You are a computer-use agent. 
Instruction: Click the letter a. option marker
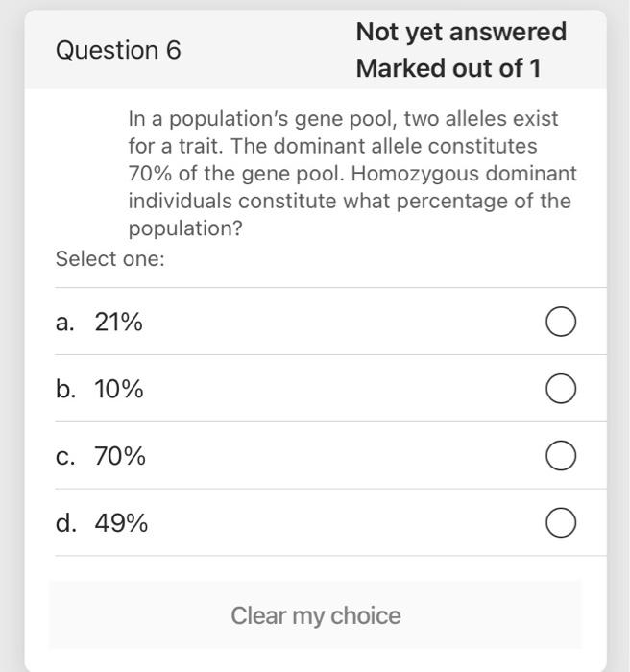click(65, 323)
